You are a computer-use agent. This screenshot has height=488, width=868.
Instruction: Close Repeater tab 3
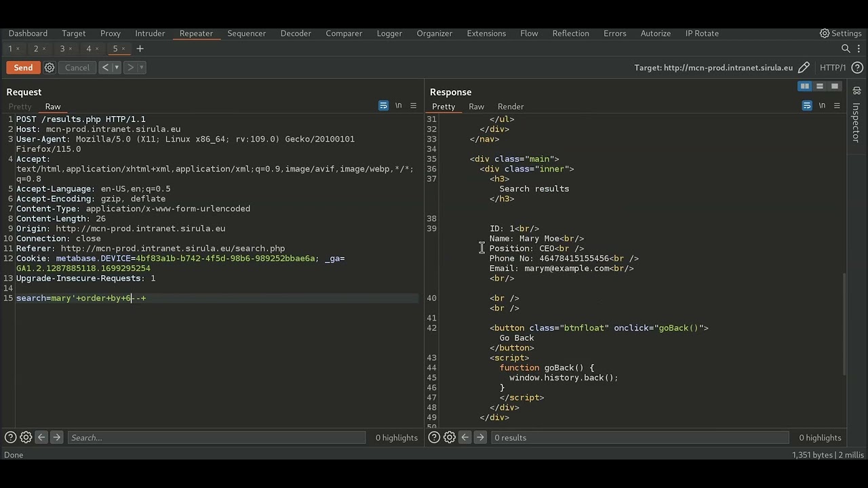pos(71,49)
